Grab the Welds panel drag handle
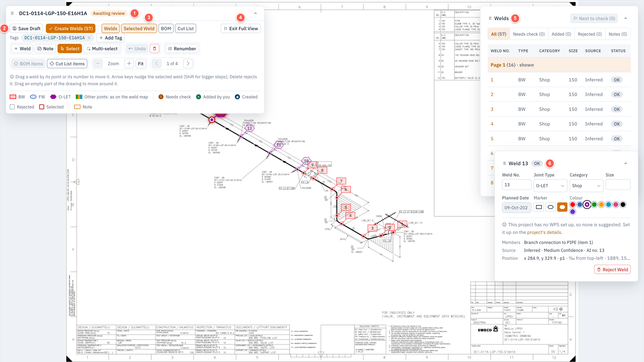This screenshot has height=362, width=644. pos(490,18)
